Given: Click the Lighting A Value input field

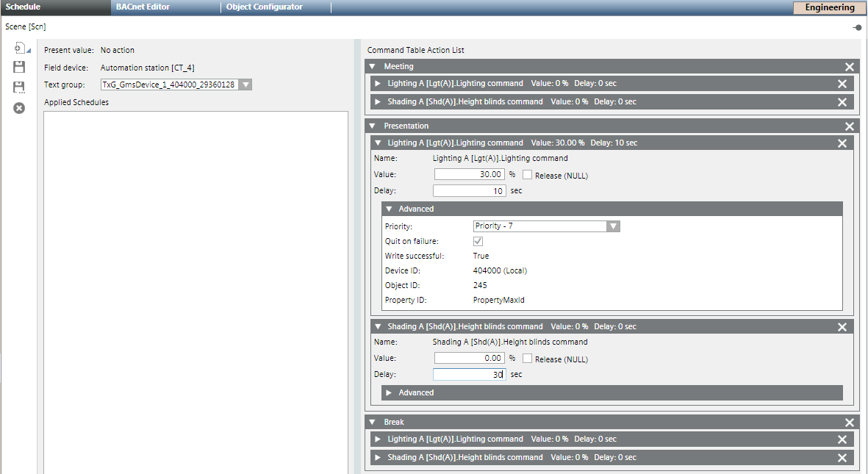Looking at the screenshot, I should click(469, 175).
